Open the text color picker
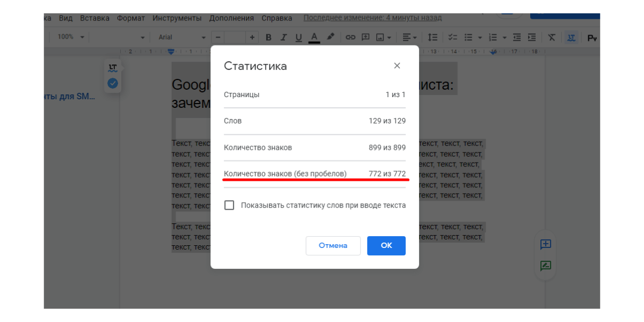Screen dimensions: 644x322 click(314, 37)
